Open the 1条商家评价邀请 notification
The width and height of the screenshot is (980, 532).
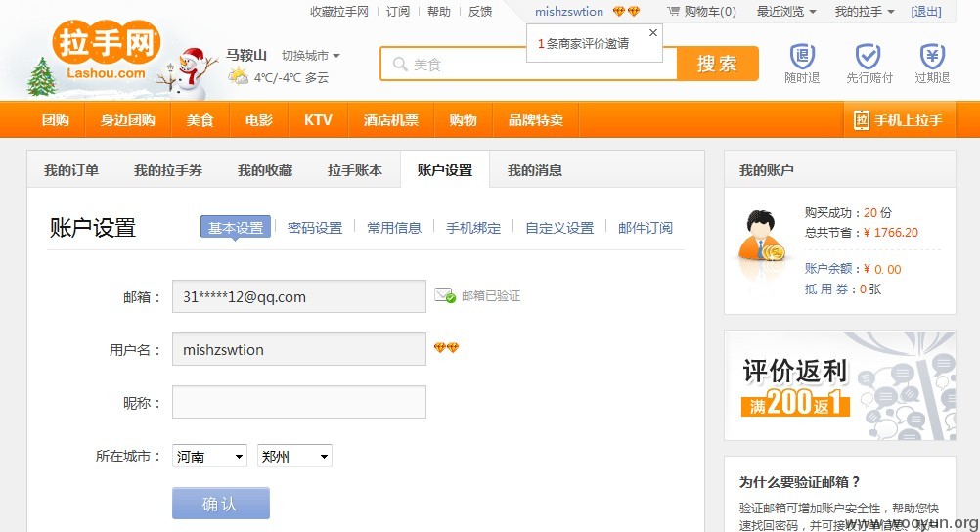click(584, 44)
